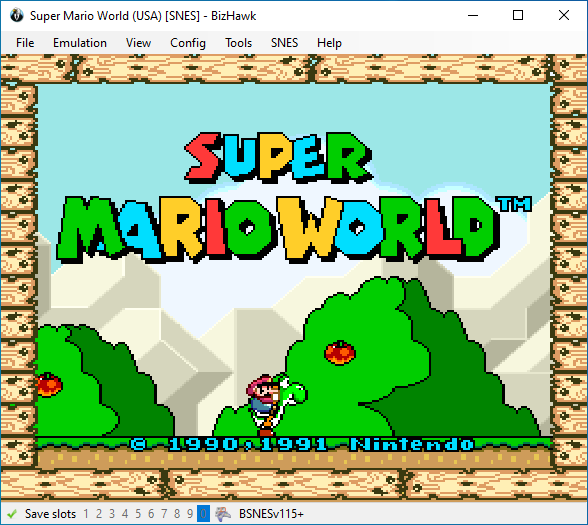Select save slot 3
588x525 pixels.
[x=112, y=513]
